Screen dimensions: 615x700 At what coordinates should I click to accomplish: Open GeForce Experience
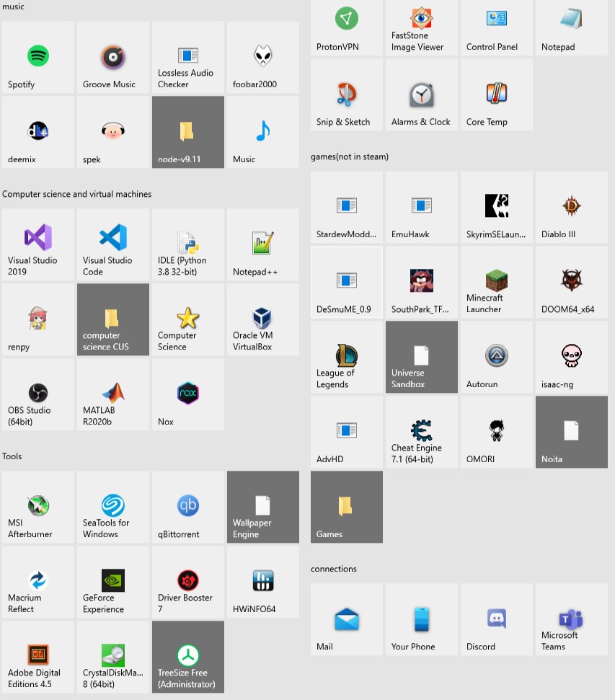click(x=113, y=582)
